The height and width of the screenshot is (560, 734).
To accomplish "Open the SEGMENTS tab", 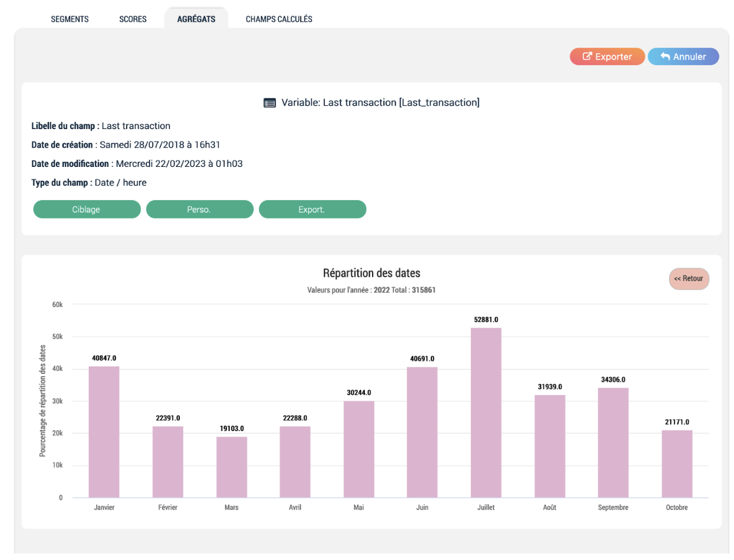I will coord(70,19).
